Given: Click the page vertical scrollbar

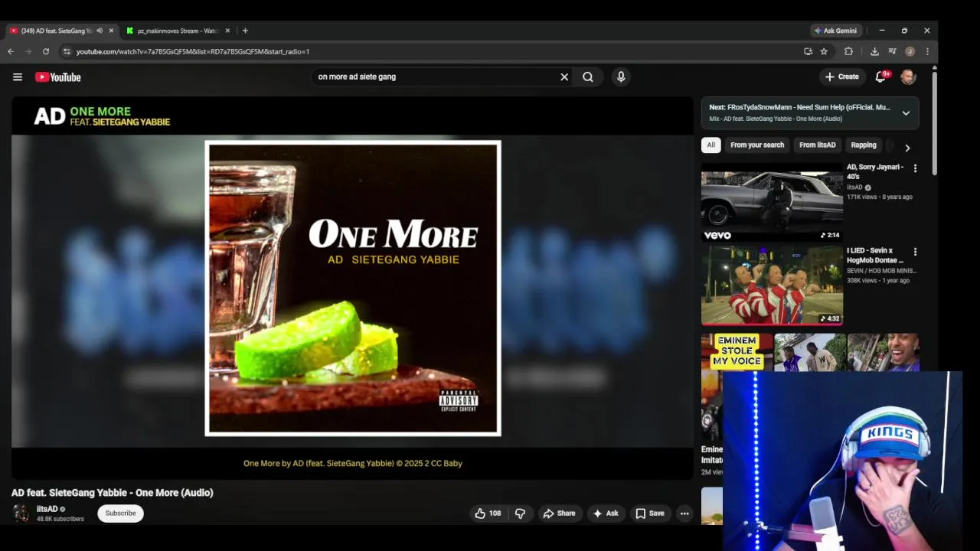Looking at the screenshot, I should (935, 122).
